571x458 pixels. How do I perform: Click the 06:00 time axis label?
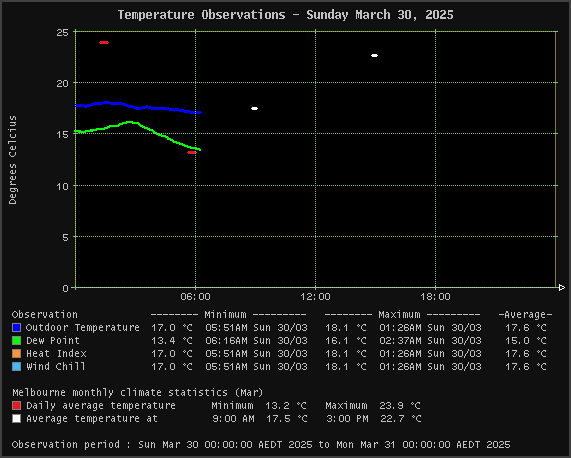click(x=196, y=297)
